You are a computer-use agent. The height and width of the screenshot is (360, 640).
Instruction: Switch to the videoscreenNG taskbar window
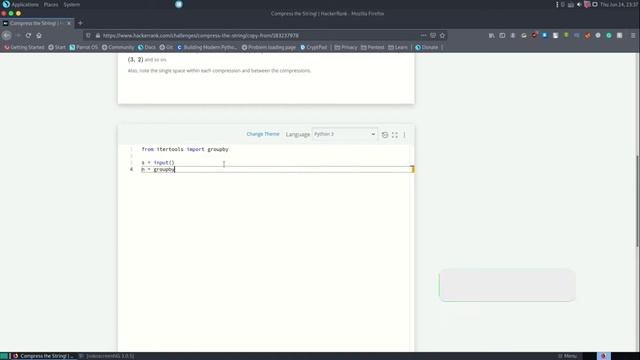coord(107,356)
